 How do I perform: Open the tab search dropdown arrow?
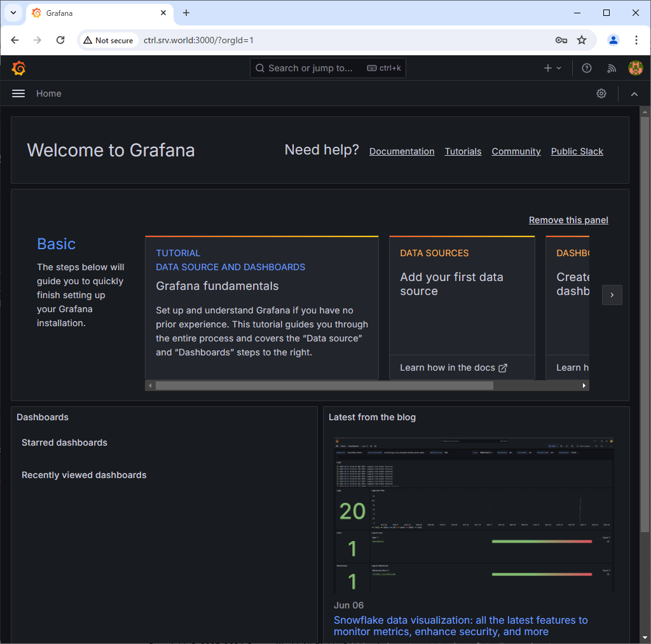tap(13, 13)
